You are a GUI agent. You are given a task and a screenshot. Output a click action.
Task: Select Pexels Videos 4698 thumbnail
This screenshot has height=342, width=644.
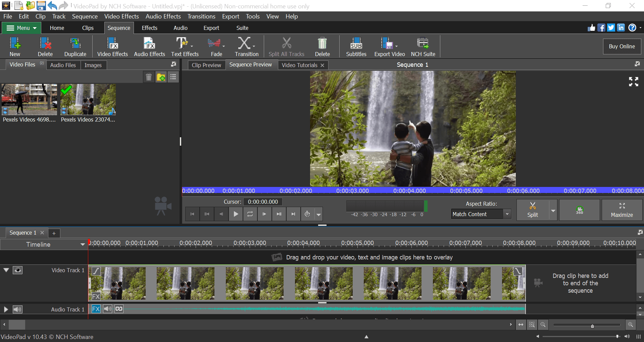tap(30, 100)
